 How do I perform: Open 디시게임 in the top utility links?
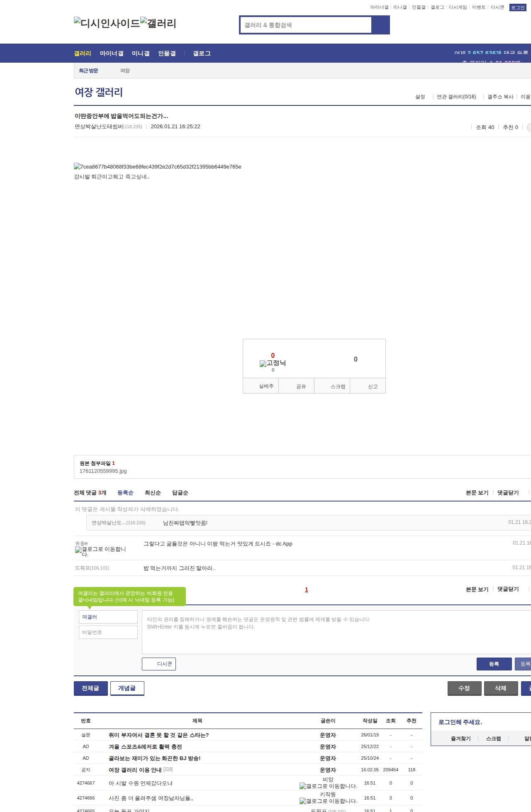coord(458,7)
